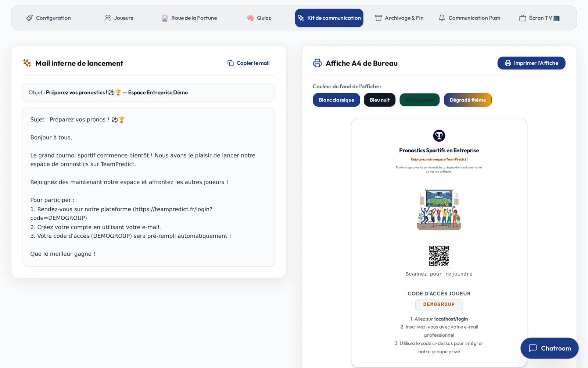Click the 'Pronostics Sportifs en Entreprise' heading
The image size is (588, 368).
coord(439,151)
